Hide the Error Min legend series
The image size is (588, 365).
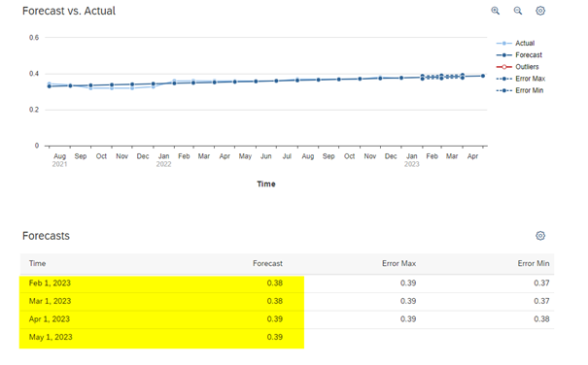click(520, 90)
